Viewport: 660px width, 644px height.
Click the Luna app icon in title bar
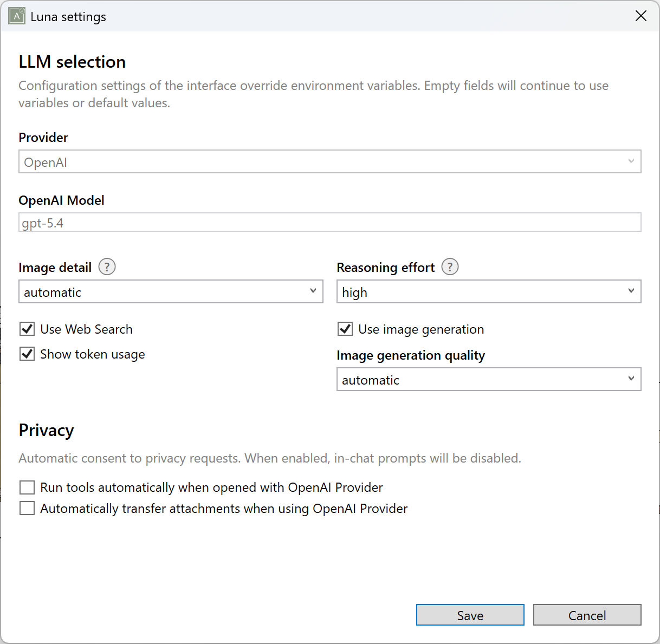point(17,16)
